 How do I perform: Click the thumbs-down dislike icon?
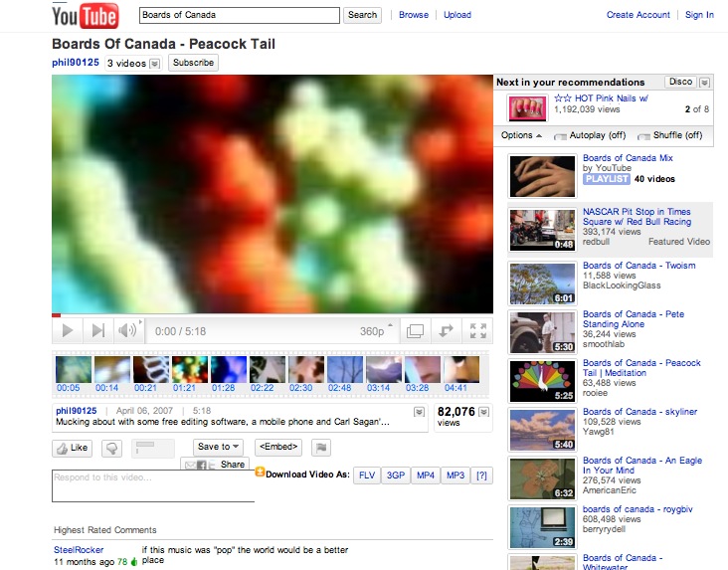pos(112,448)
